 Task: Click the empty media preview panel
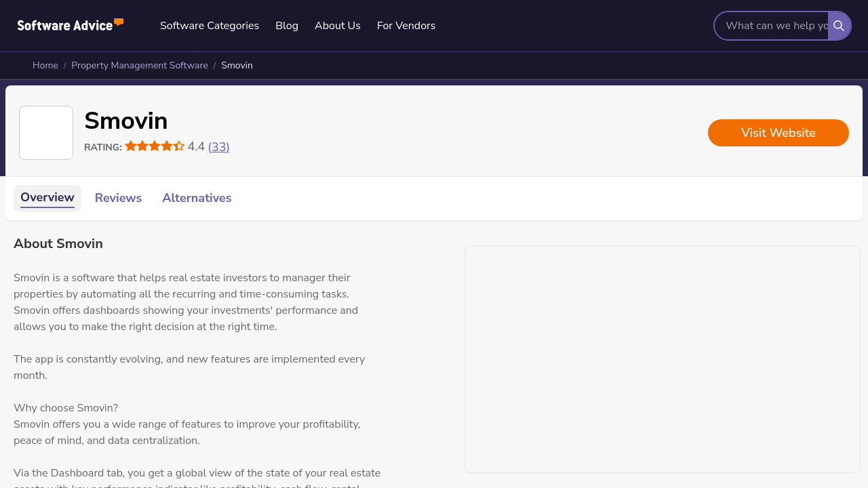coord(663,359)
